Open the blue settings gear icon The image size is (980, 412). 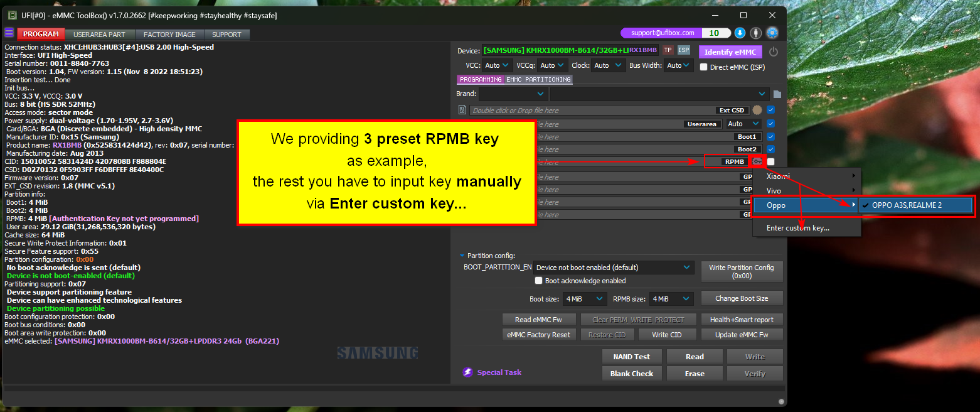[x=772, y=33]
